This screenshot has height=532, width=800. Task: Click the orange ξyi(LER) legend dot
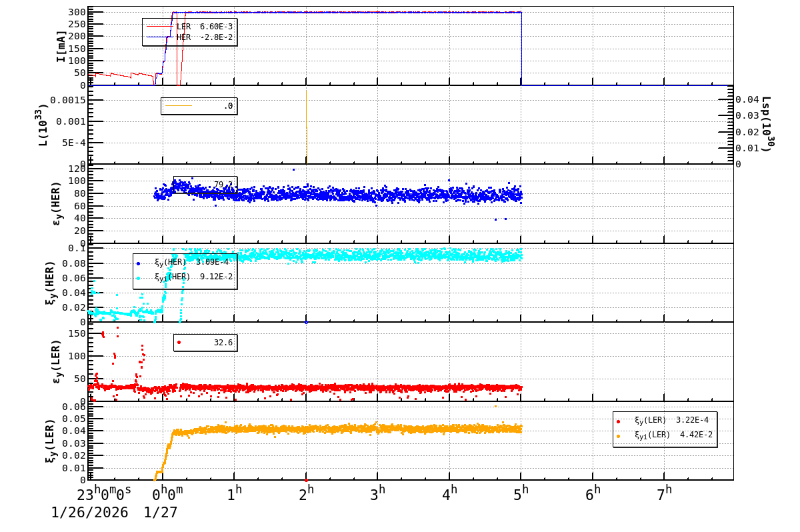point(619,435)
